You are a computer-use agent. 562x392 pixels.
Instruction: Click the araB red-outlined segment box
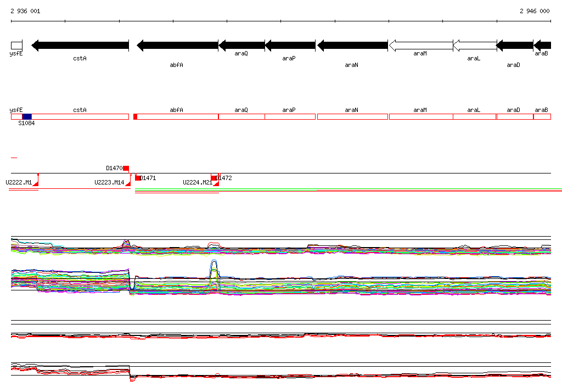tap(542, 116)
